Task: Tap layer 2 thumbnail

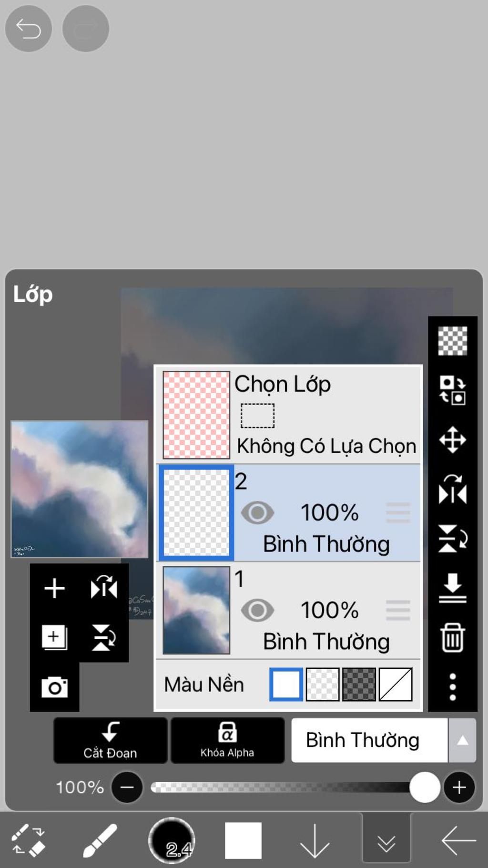Action: tap(196, 512)
